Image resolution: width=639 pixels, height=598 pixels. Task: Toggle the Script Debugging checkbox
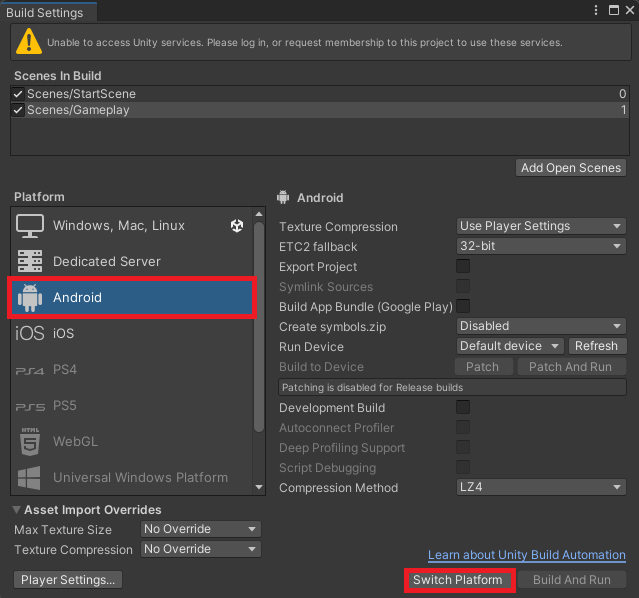(463, 467)
